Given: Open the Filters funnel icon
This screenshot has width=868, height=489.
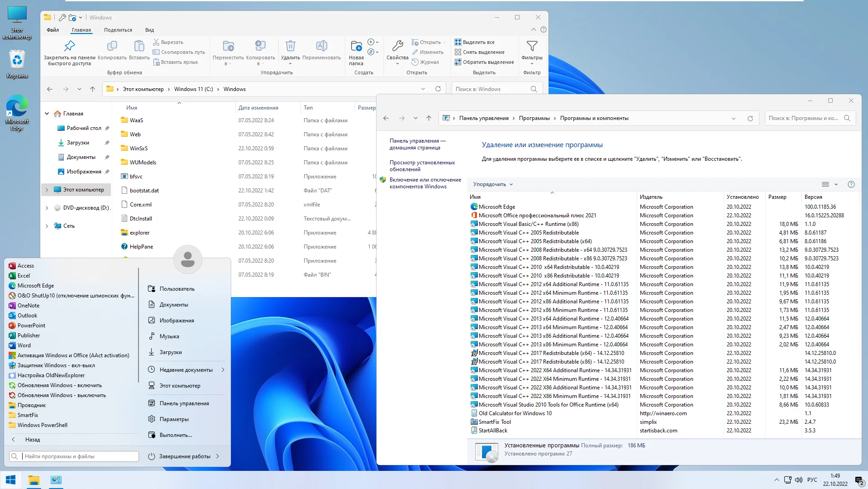Looking at the screenshot, I should tap(532, 46).
